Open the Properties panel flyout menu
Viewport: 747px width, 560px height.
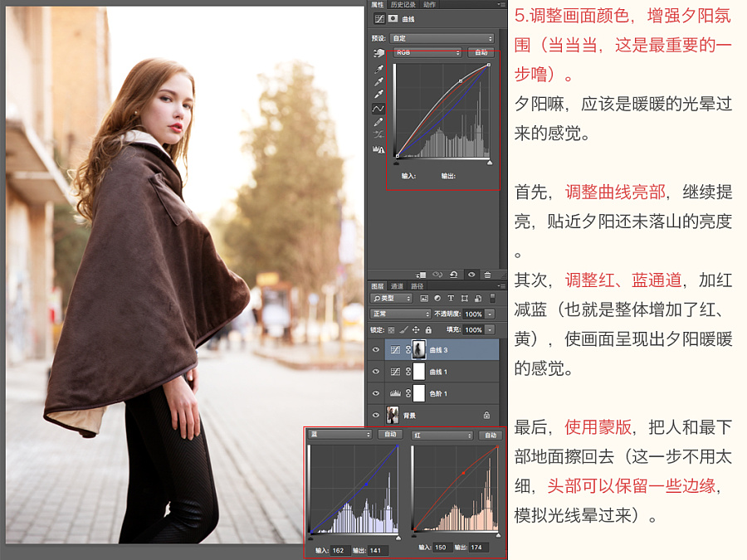501,4
